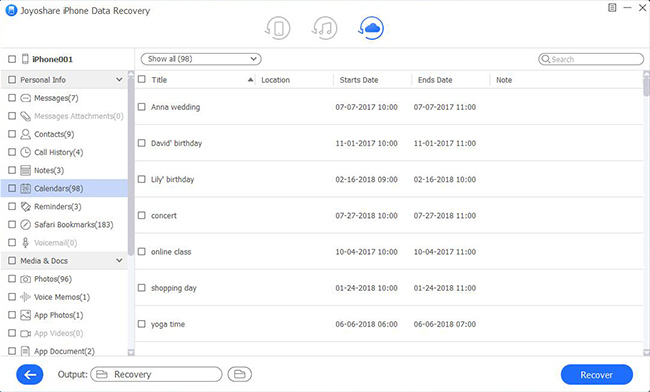Click the Voicemail microphone icon
Screen dimensions: 650x392
26,242
